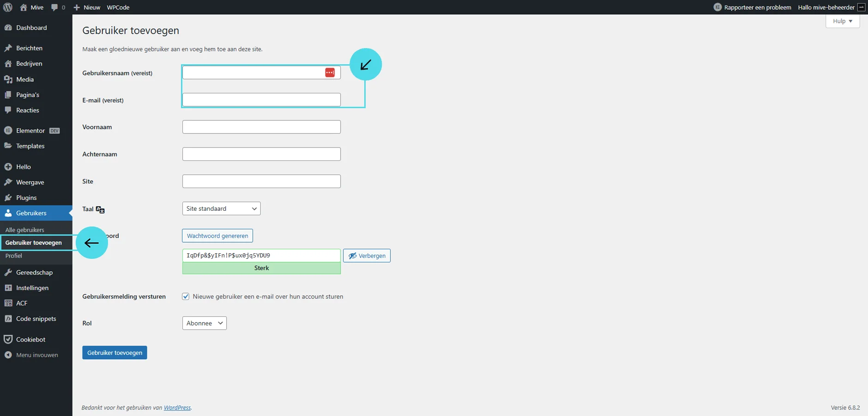Viewport: 868px width, 416px height.
Task: Hide password with the Verbergen button
Action: point(367,256)
